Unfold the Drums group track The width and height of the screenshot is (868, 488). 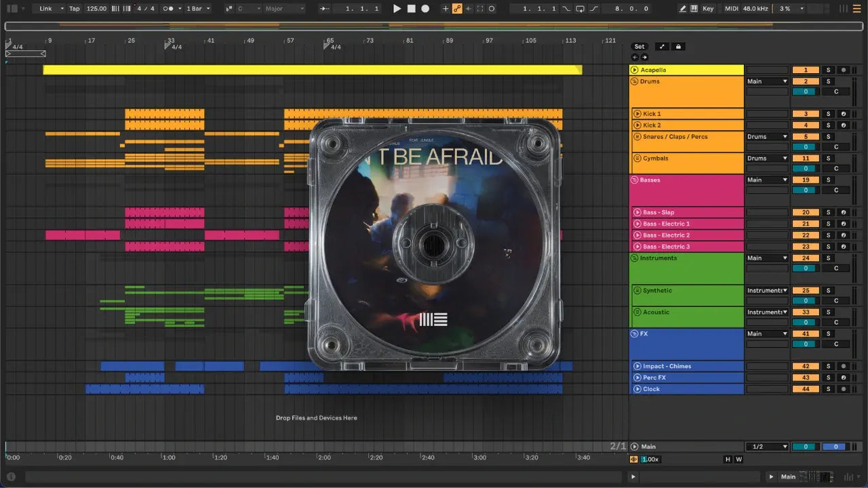click(635, 81)
